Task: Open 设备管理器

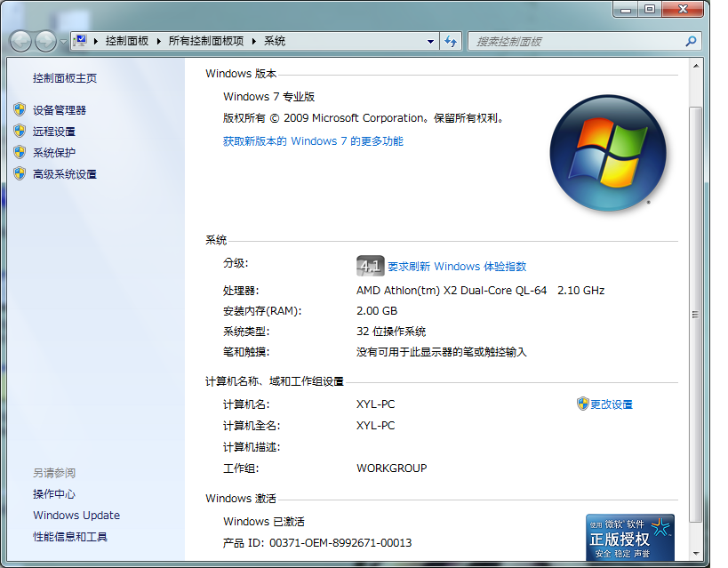Action: pos(59,110)
